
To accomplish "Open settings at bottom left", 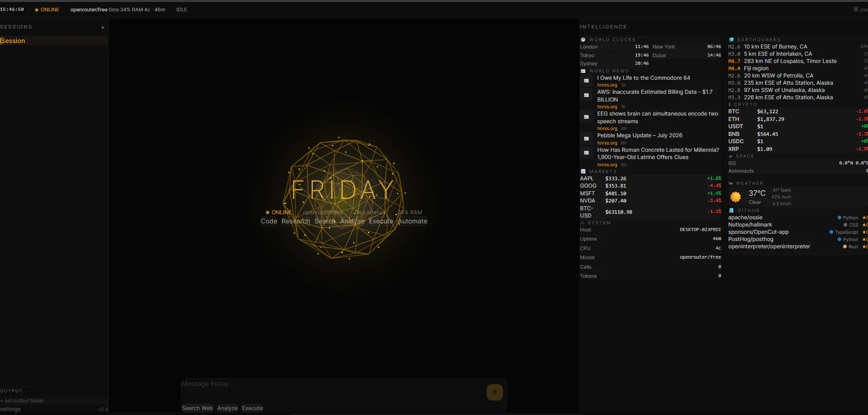I will [10, 409].
